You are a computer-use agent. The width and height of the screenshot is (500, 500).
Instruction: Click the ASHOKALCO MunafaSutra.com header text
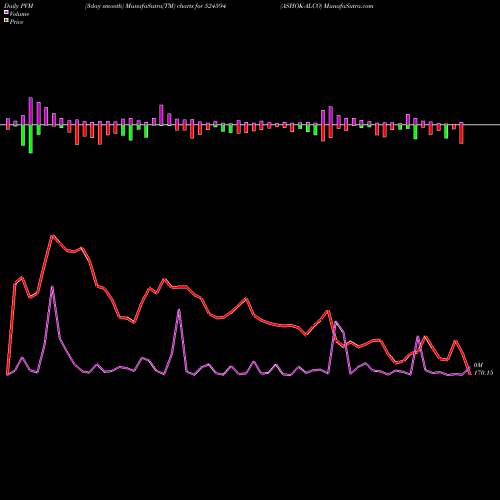point(327,6)
